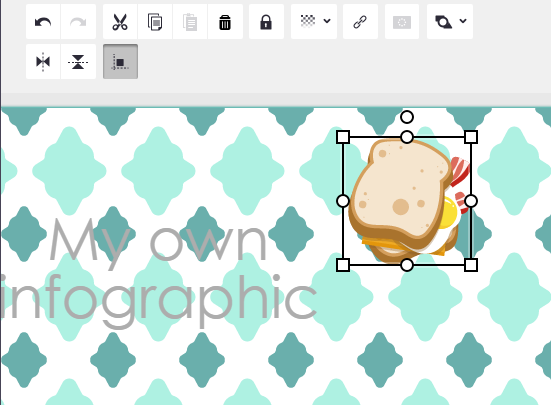Click the top-left corner resize handle
This screenshot has height=405, width=551.
pyautogui.click(x=343, y=137)
